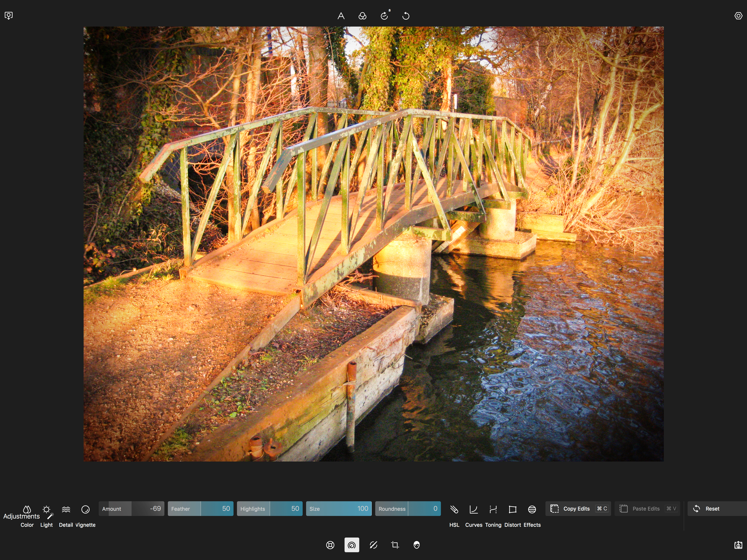The height and width of the screenshot is (560, 747).
Task: Click the Reset button
Action: click(717, 509)
